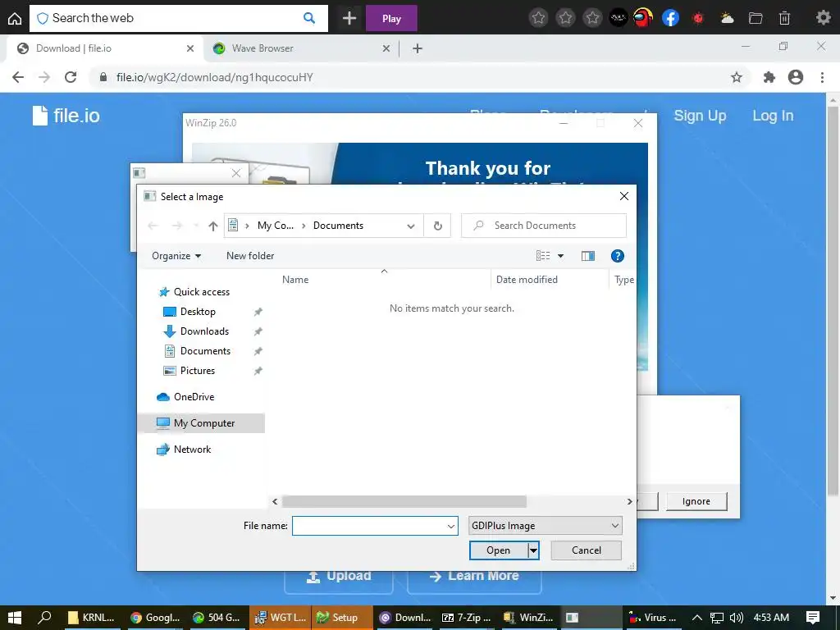840x630 pixels.
Task: Open the volume control in system tray
Action: (737, 617)
